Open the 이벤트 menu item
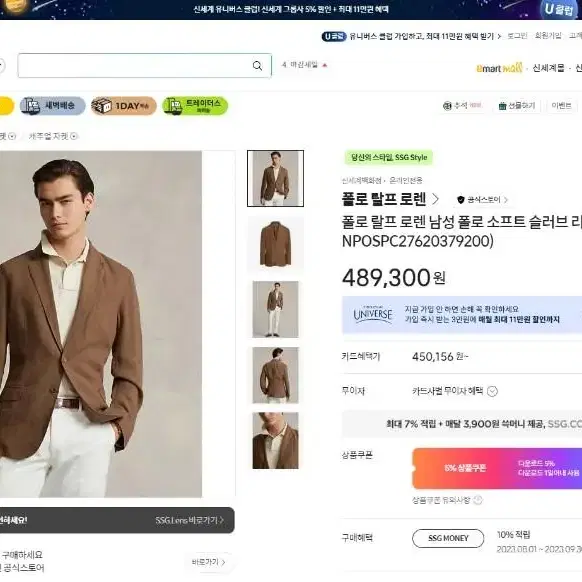582x582 pixels. 561,105
